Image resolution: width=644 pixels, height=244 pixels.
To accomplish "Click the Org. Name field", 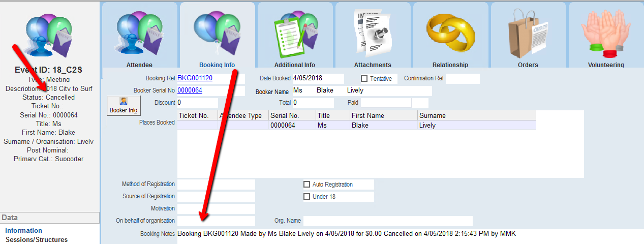I will (387, 221).
